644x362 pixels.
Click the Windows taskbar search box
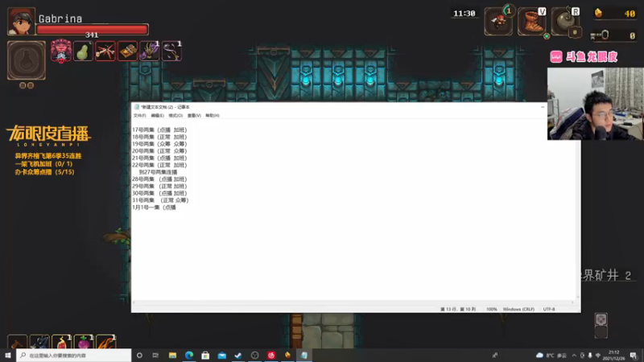pos(74,356)
